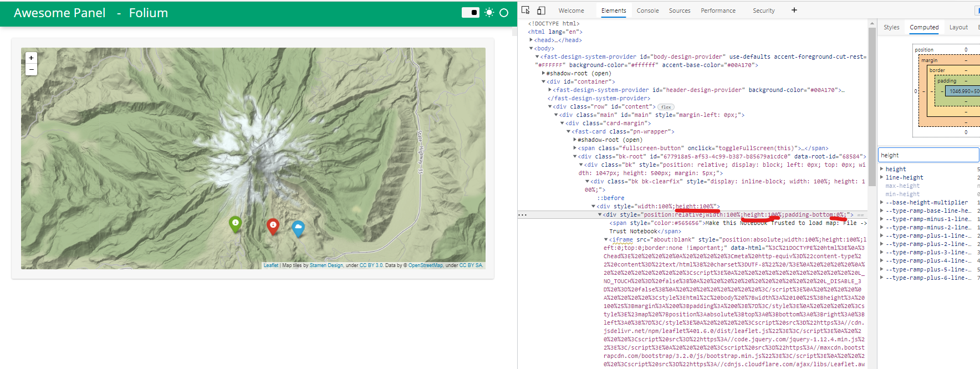Viewport: 980px width, 369px height.
Task: Click the min-height computed property
Action: click(x=902, y=194)
